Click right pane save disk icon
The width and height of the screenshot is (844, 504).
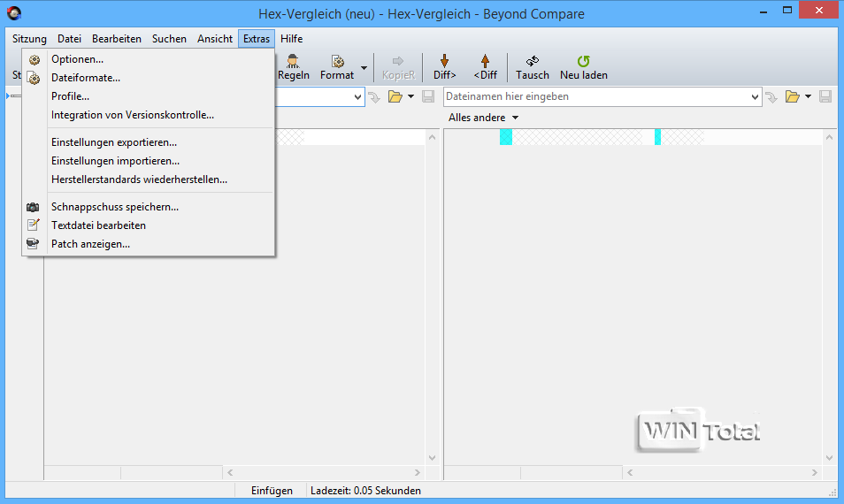(825, 96)
